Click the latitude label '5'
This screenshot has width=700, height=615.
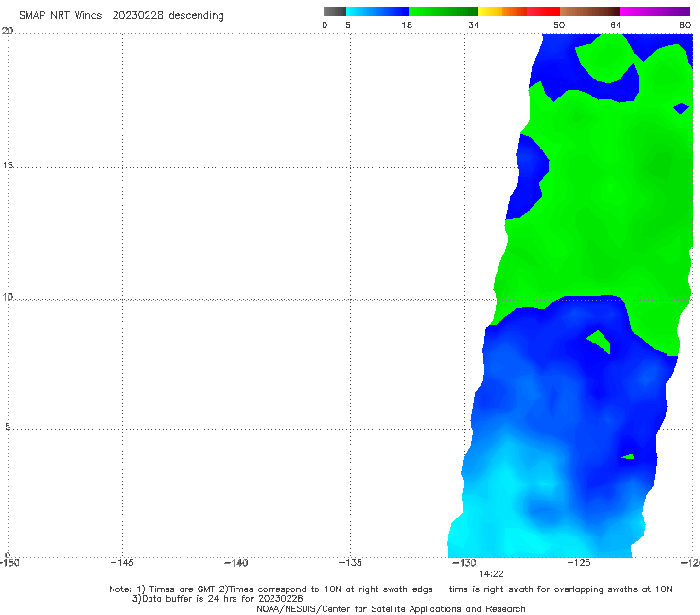pos(8,427)
